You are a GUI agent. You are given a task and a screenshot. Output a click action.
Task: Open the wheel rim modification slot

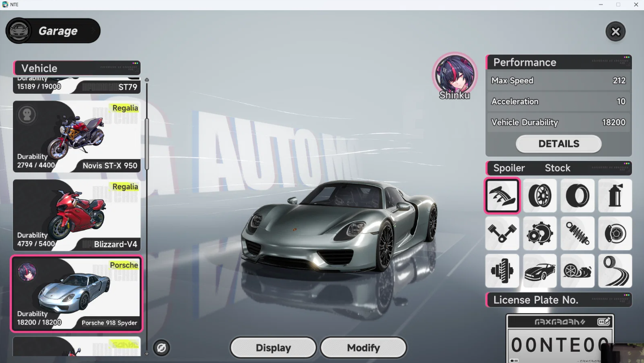coord(539,195)
